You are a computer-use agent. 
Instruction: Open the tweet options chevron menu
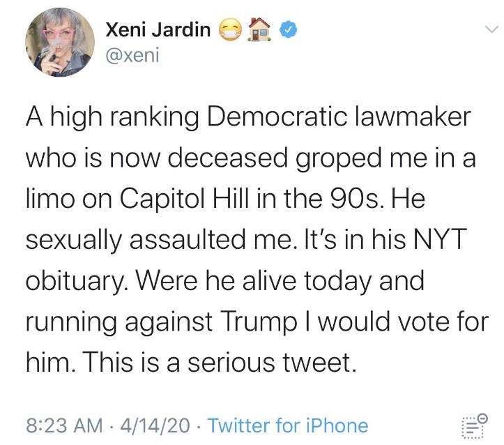click(491, 29)
